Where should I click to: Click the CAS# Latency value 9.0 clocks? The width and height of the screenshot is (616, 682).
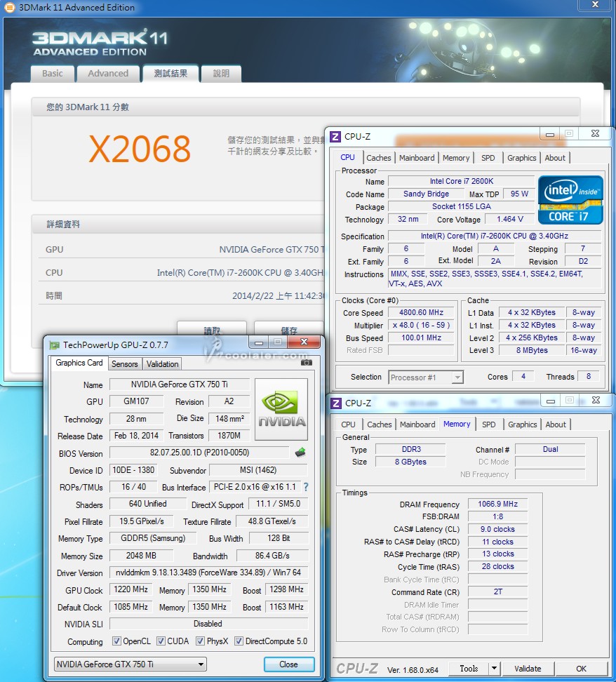pos(497,529)
